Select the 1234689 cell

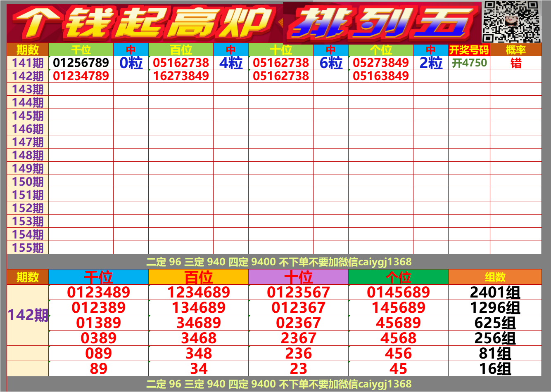(x=198, y=293)
